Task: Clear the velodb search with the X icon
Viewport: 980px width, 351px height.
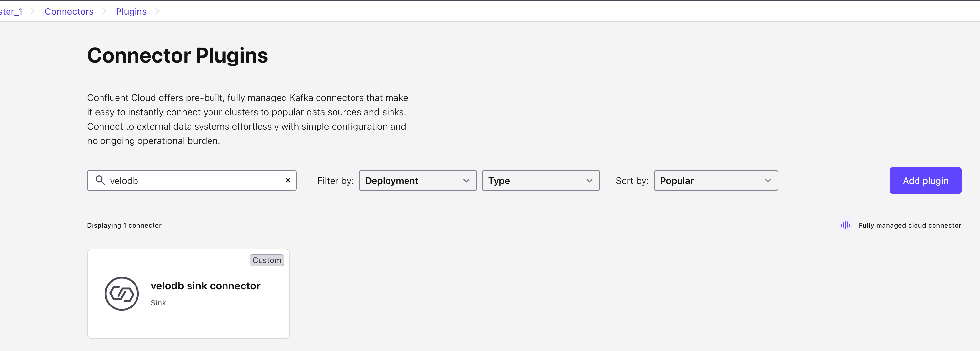Action: tap(288, 180)
